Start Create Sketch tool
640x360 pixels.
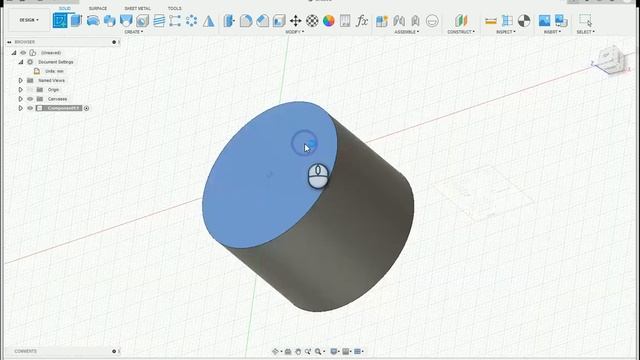pyautogui.click(x=60, y=20)
